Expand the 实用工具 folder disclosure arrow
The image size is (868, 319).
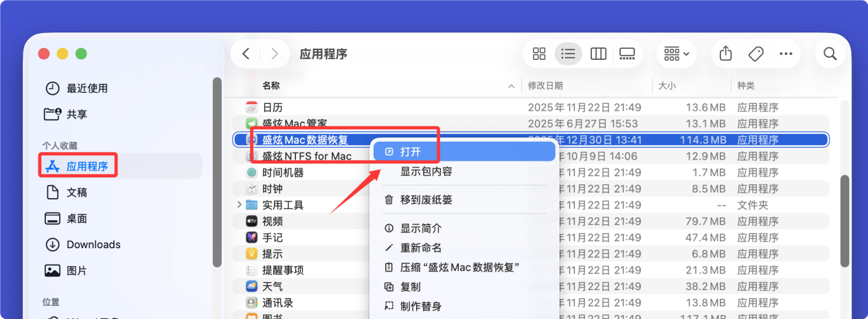tap(239, 205)
